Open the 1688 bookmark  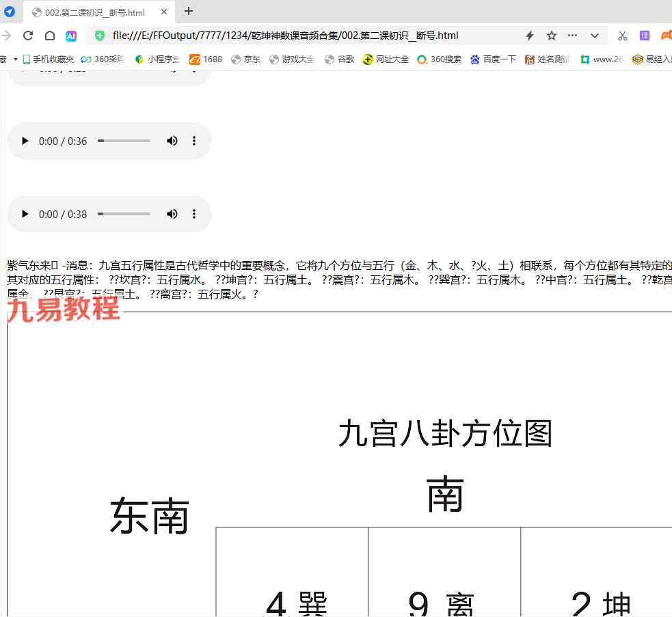click(x=206, y=59)
